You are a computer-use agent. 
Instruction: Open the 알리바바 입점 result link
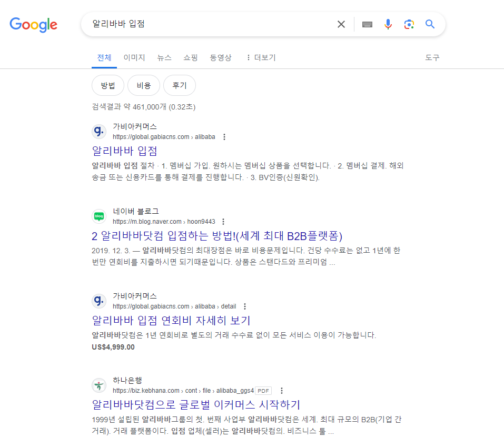(125, 151)
